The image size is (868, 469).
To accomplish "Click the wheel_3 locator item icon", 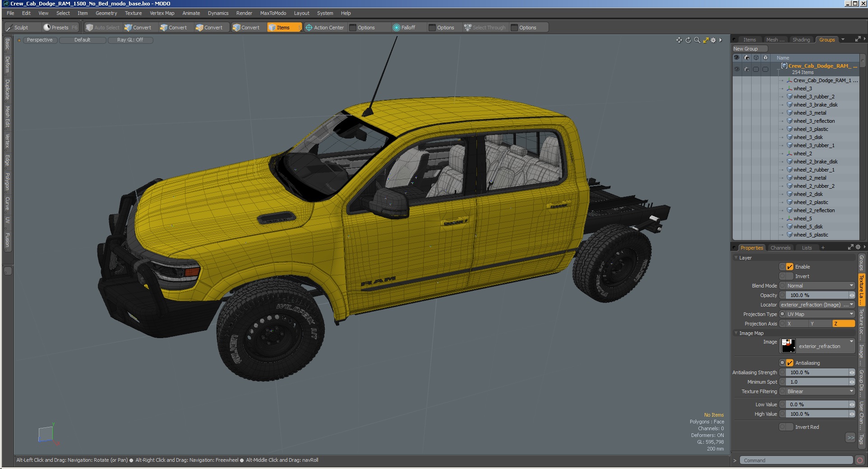I will click(790, 88).
